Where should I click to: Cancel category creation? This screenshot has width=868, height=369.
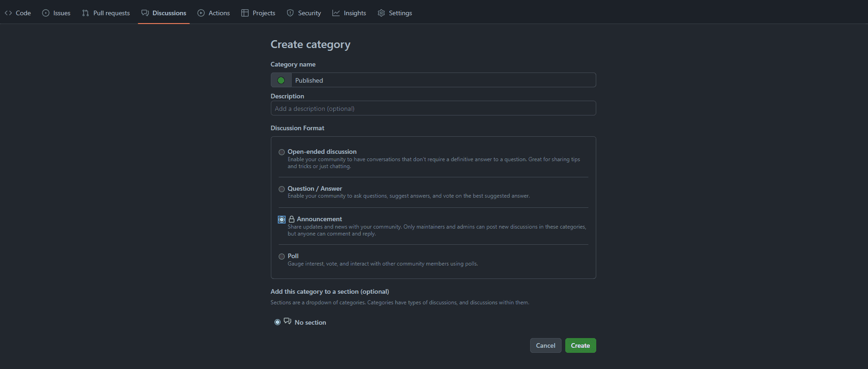coord(545,345)
